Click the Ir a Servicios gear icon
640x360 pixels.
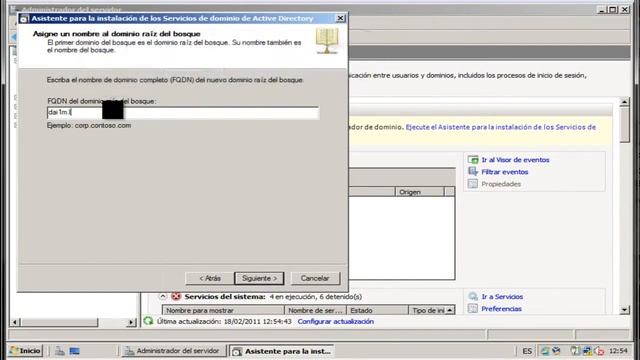(x=473, y=297)
